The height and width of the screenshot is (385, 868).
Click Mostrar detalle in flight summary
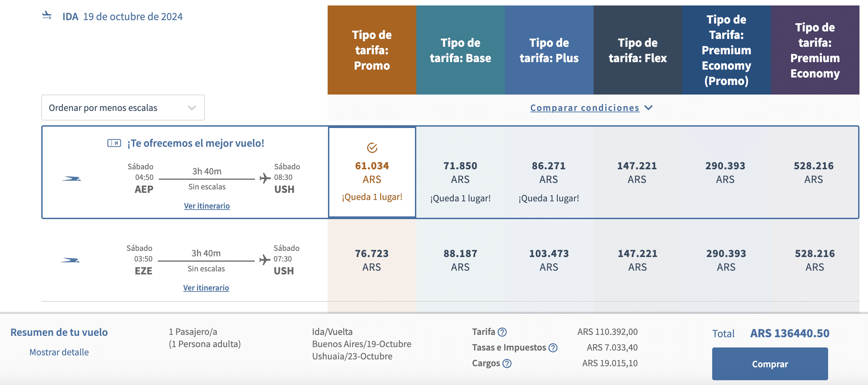tap(59, 352)
